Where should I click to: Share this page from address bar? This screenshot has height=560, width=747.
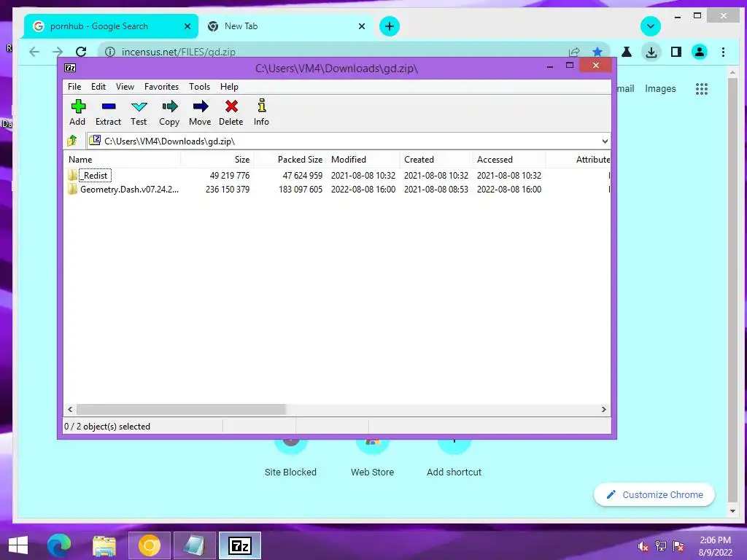[x=574, y=52]
